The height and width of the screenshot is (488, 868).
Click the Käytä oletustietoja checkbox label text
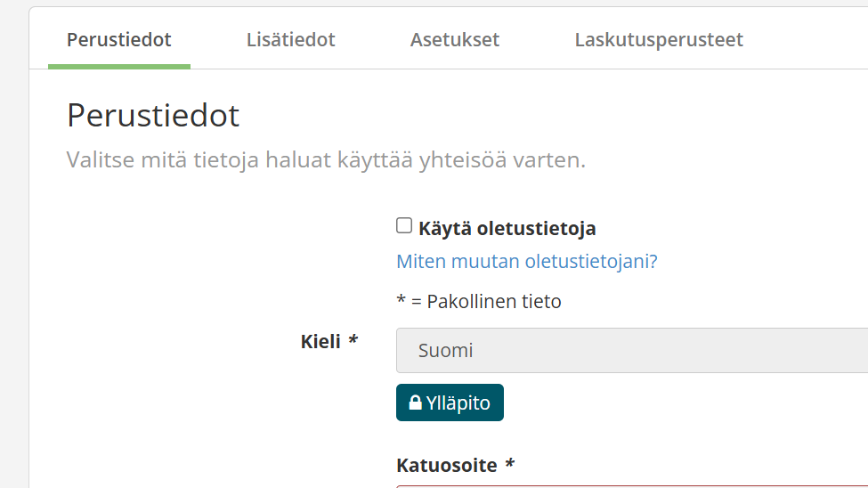point(507,229)
